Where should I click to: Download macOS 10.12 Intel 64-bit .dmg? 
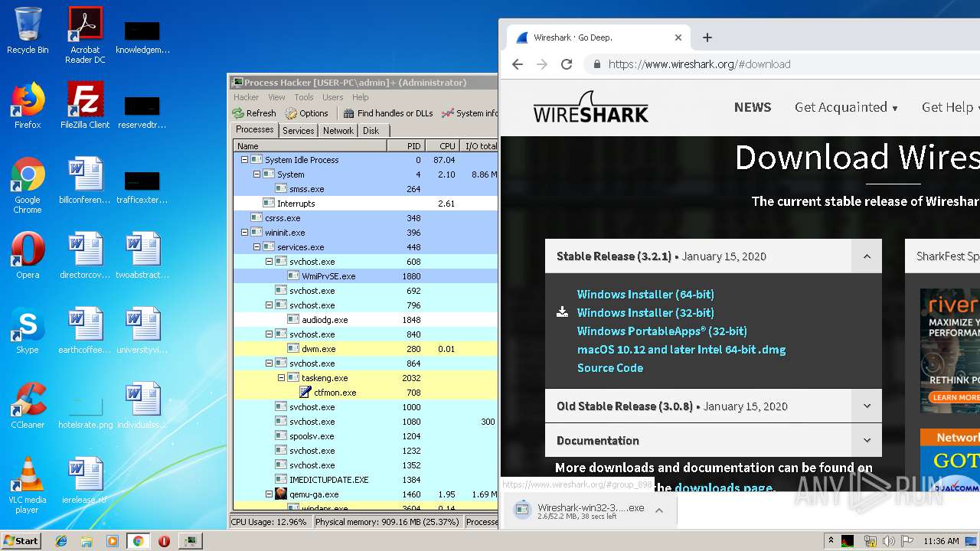[681, 350]
